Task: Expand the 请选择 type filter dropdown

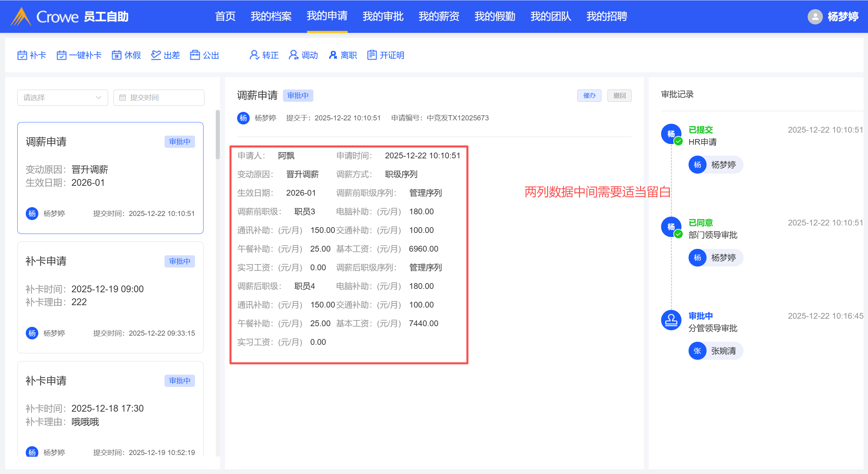Action: [62, 98]
